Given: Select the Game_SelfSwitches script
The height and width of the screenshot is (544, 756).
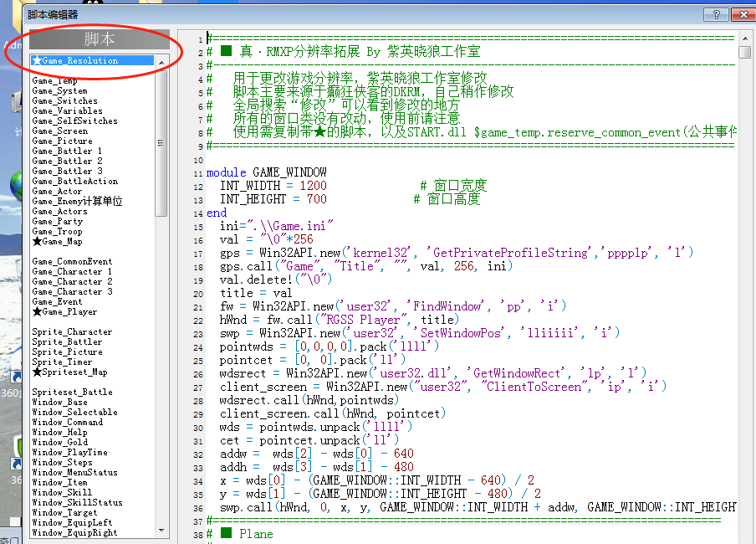Looking at the screenshot, I should coord(74,121).
